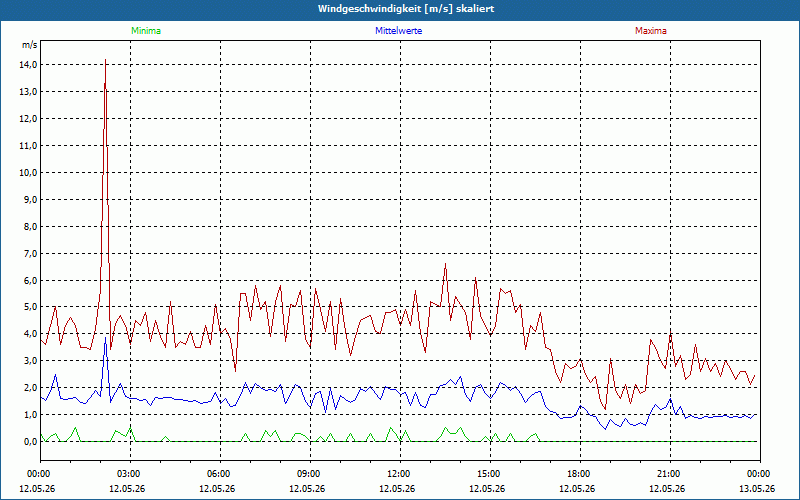The height and width of the screenshot is (500, 800).
Task: Click the 6,0 y-axis label
Action: point(31,280)
